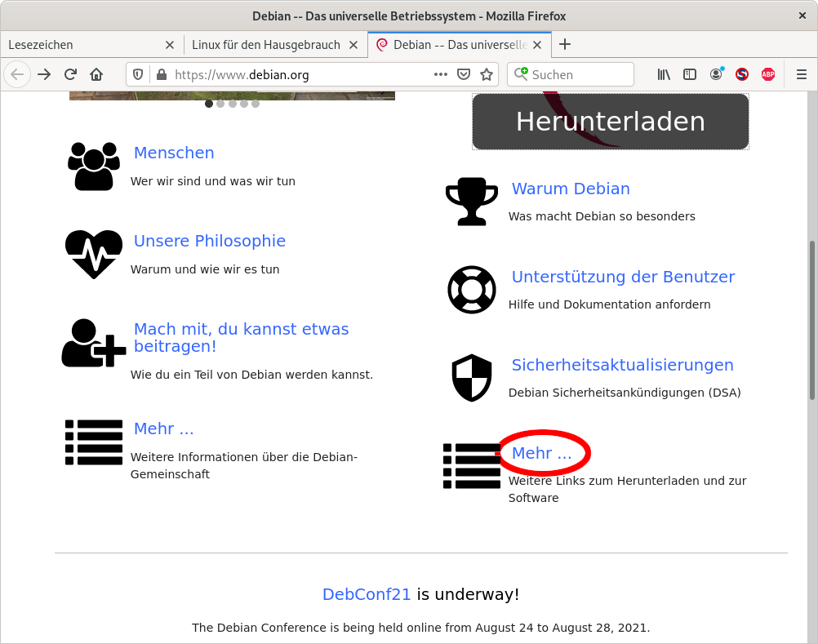Screen dimensions: 818x644
Task: Select the Debian -- Das universelle tab
Action: click(x=460, y=45)
